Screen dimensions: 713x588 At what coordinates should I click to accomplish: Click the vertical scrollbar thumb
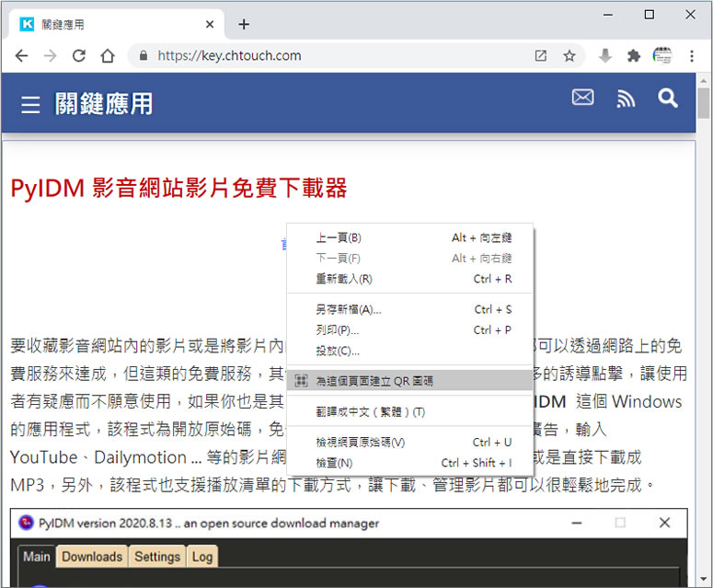point(704,103)
